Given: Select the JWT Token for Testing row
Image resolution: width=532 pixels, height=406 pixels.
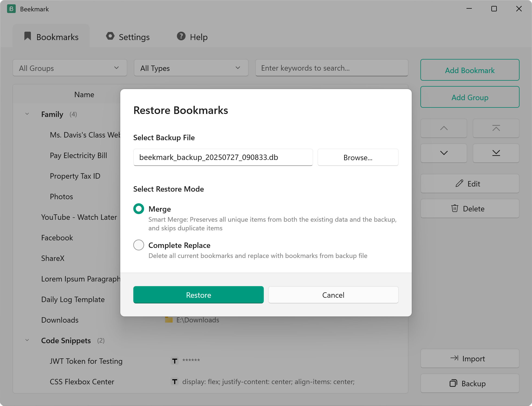Looking at the screenshot, I should pos(86,361).
